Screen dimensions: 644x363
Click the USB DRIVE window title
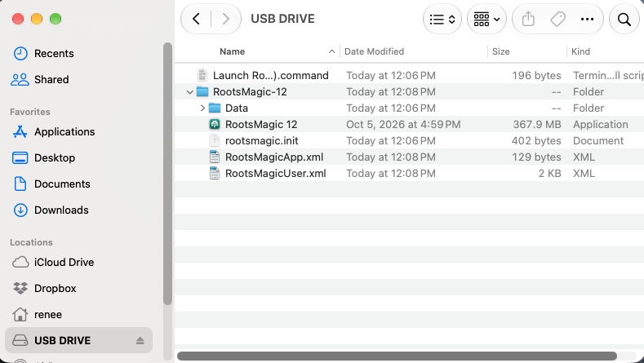(282, 19)
